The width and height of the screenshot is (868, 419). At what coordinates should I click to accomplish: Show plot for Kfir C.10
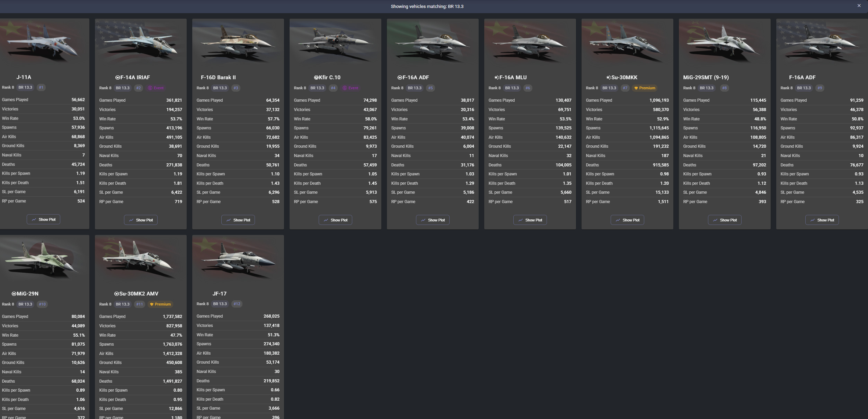coord(335,220)
